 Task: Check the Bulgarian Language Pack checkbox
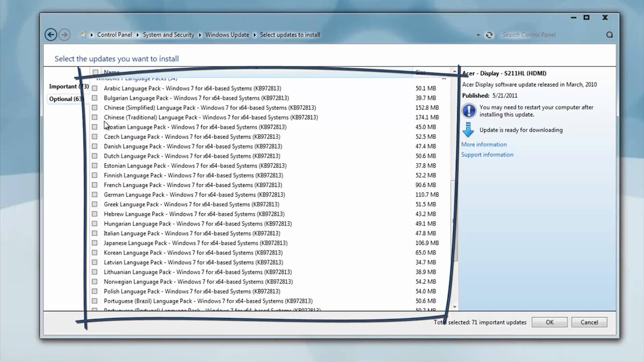(95, 98)
